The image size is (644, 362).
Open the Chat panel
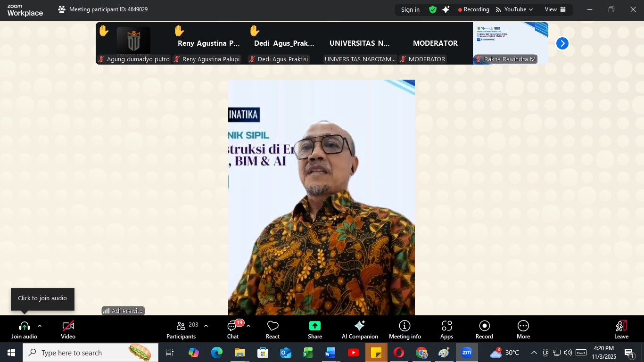click(x=233, y=329)
